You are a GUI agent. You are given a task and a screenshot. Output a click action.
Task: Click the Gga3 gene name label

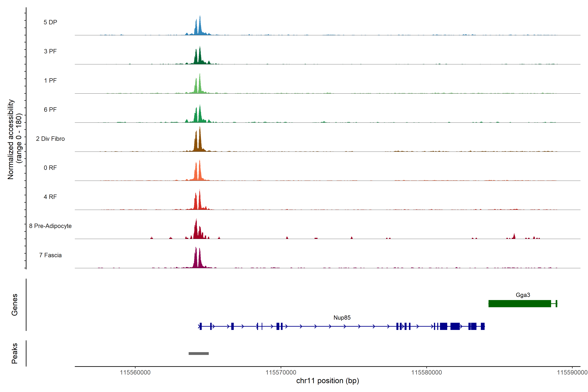(x=523, y=295)
